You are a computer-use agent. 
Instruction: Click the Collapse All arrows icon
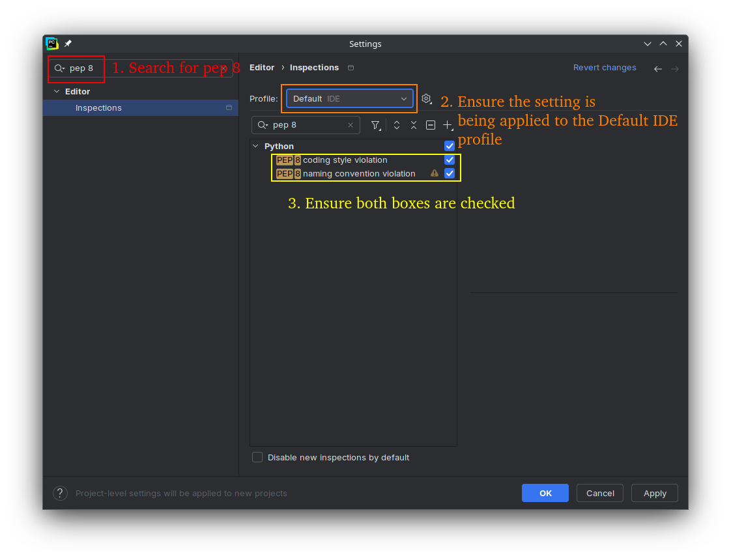(413, 125)
